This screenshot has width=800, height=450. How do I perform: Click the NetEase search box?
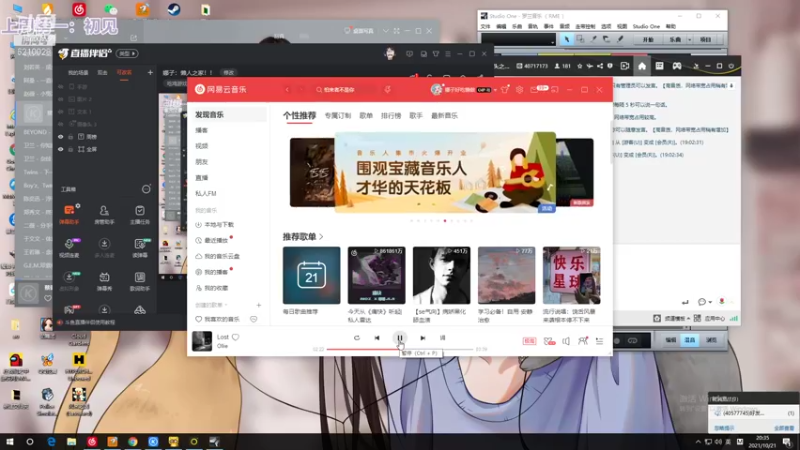344,89
